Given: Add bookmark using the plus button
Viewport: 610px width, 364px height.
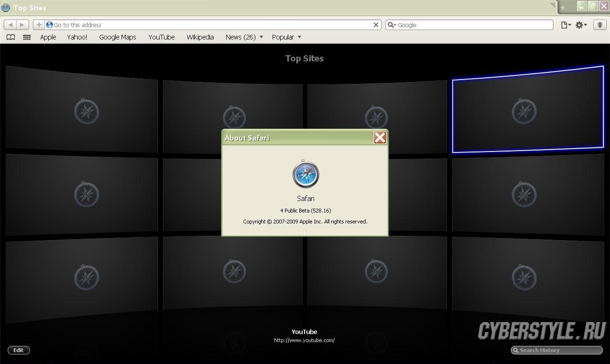Looking at the screenshot, I should coord(39,25).
